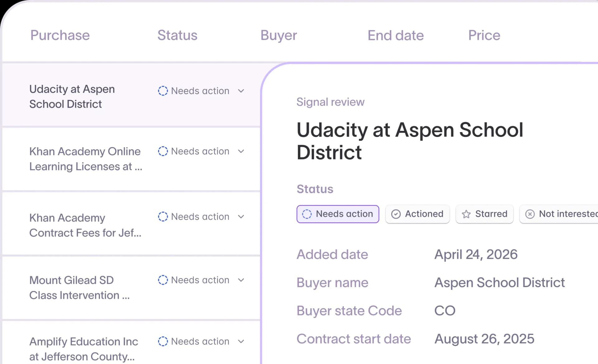Click the dashed circle status icon in Amplify Education row
598x364 pixels.
[163, 341]
